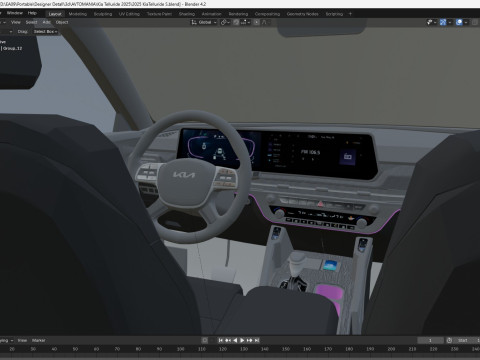Switch to the Geometry Nodes workspace tab
The height and width of the screenshot is (360, 480).
[302, 14]
